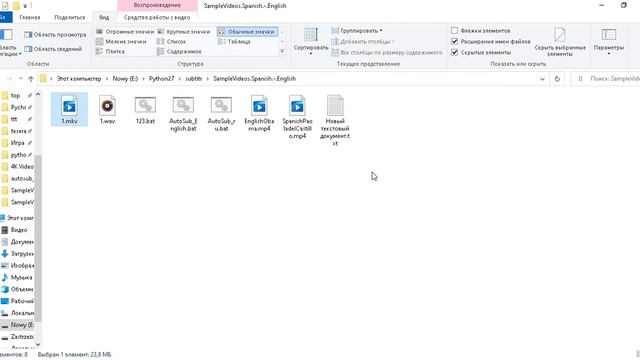Open the Параметры dropdown

pyautogui.click(x=609, y=42)
